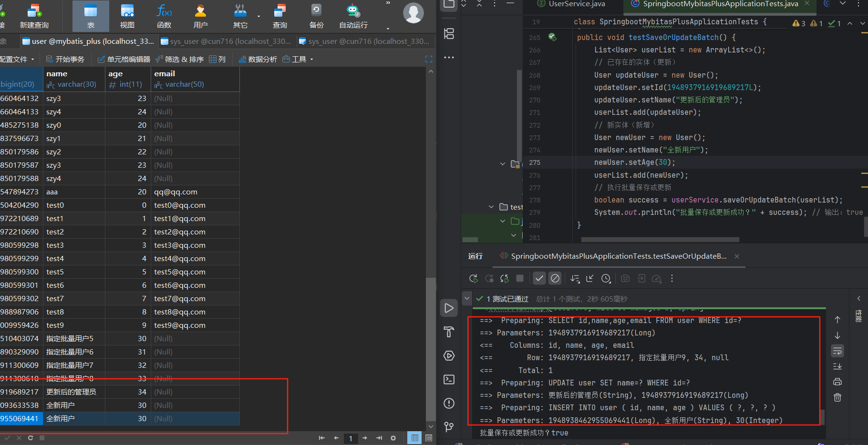Image resolution: width=868 pixels, height=445 pixels.
Task: Click the Navicat table vertical scrollbar
Action: pyautogui.click(x=431, y=349)
